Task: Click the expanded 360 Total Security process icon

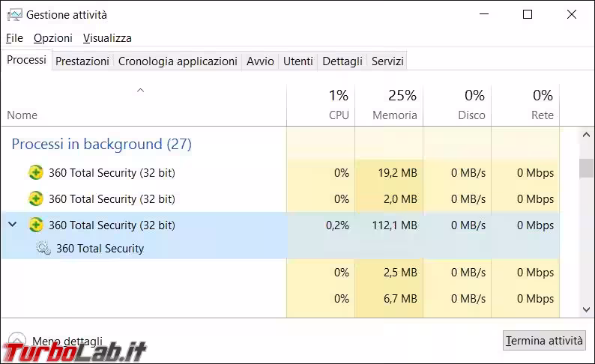Action: (36, 225)
